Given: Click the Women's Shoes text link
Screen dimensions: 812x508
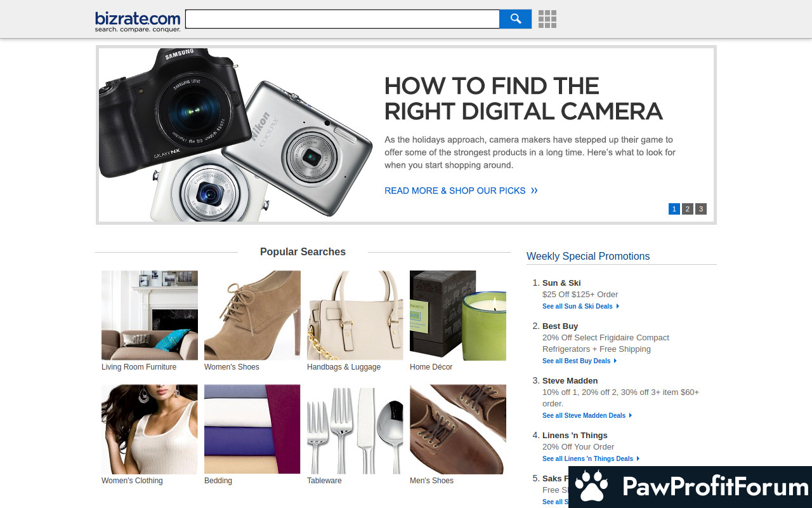Looking at the screenshot, I should pyautogui.click(x=232, y=367).
